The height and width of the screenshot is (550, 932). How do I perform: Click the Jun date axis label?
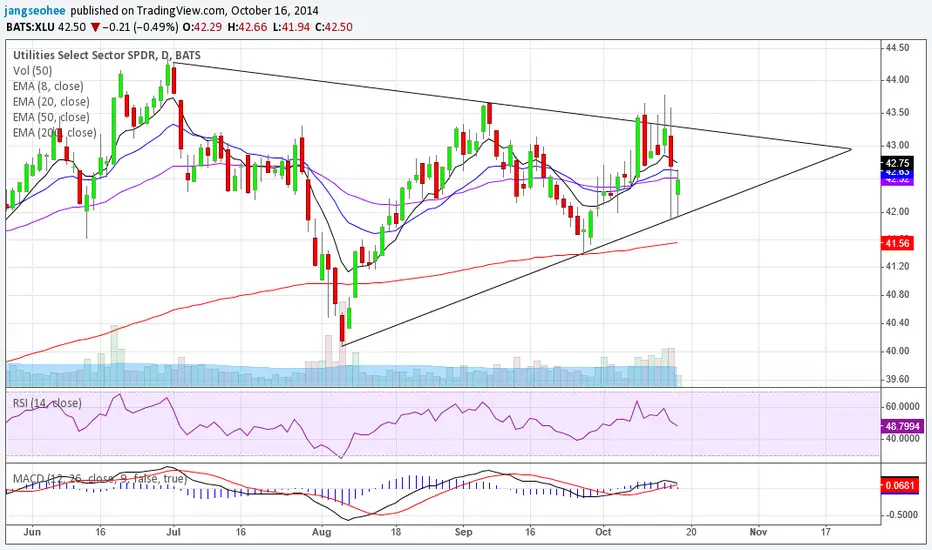click(32, 532)
